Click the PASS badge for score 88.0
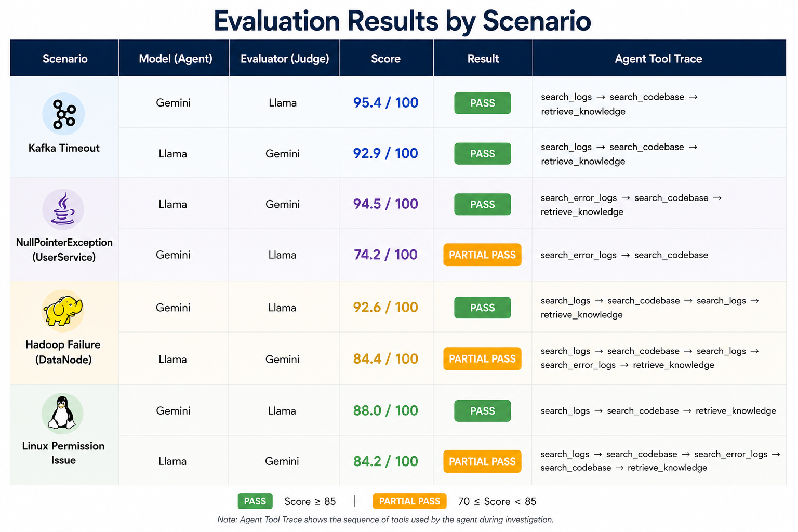Image resolution: width=798 pixels, height=532 pixels. tap(483, 410)
